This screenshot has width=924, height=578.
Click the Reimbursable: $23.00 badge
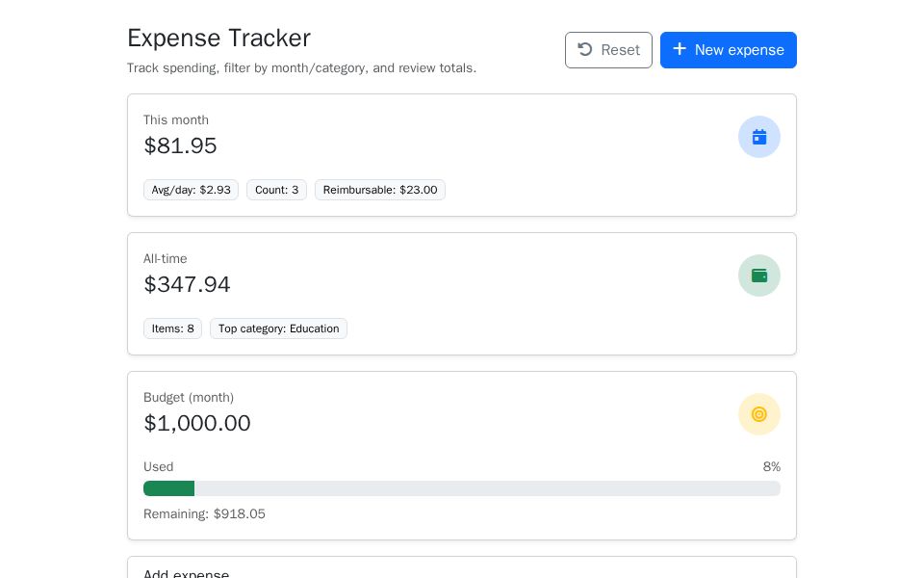pyautogui.click(x=379, y=190)
